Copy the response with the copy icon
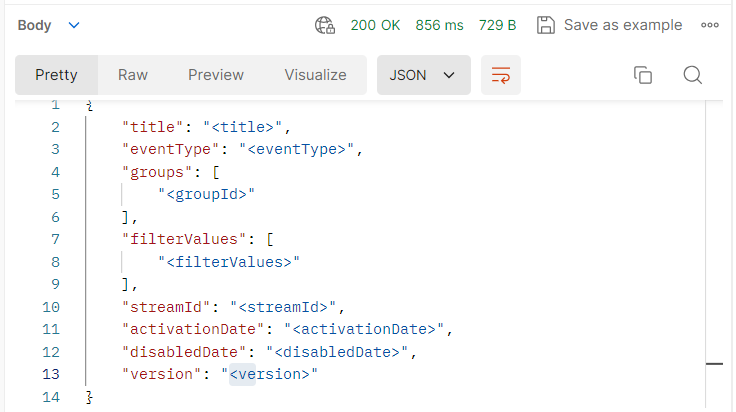The image size is (736, 412). pos(643,75)
